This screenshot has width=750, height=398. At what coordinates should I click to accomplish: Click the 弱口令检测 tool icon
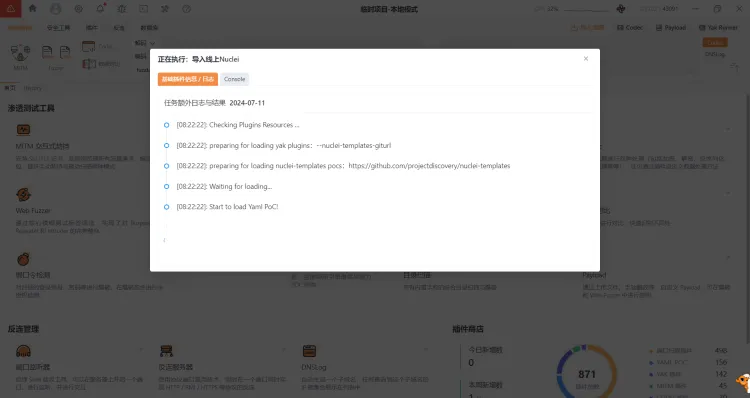(23, 259)
